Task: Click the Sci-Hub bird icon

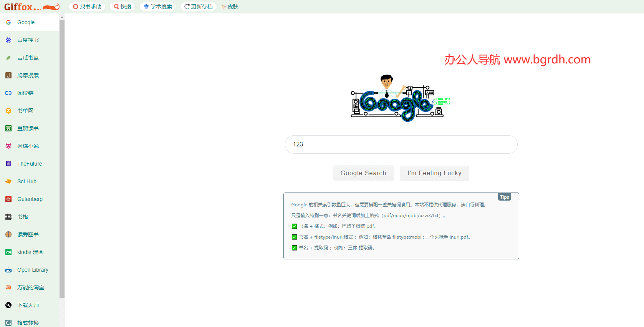Action: [x=8, y=181]
